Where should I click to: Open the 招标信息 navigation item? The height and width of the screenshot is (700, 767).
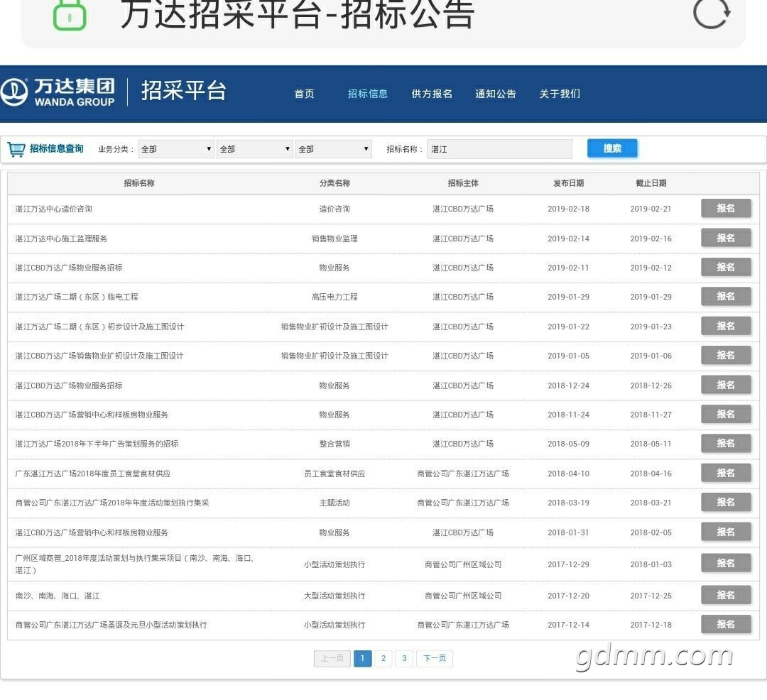tap(367, 94)
